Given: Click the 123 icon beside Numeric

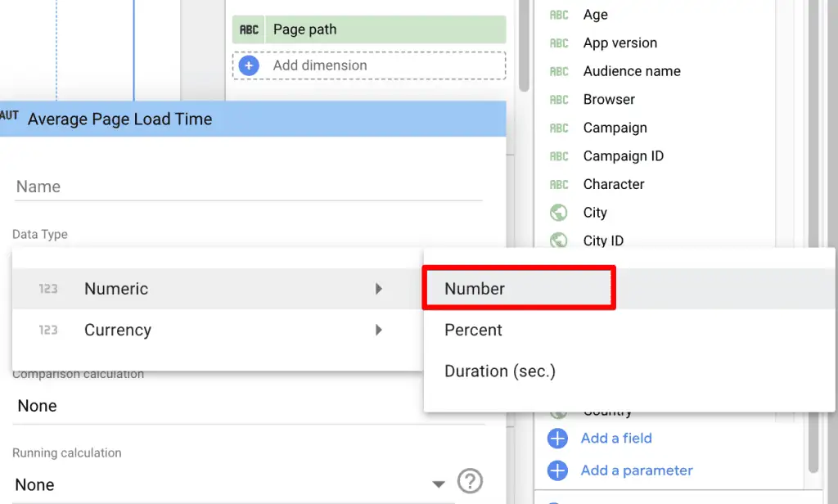Looking at the screenshot, I should click(x=47, y=288).
